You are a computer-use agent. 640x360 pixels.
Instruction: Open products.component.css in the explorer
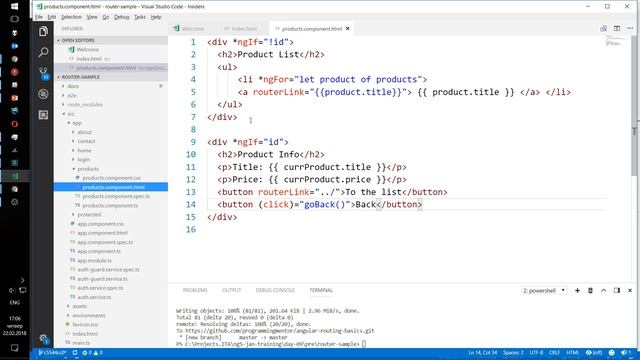111,178
